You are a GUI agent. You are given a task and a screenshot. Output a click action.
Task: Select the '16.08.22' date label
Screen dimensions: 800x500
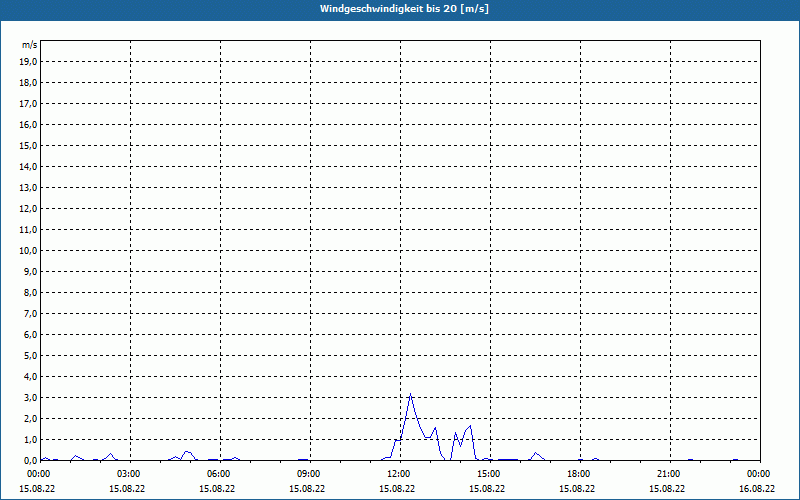click(757, 489)
